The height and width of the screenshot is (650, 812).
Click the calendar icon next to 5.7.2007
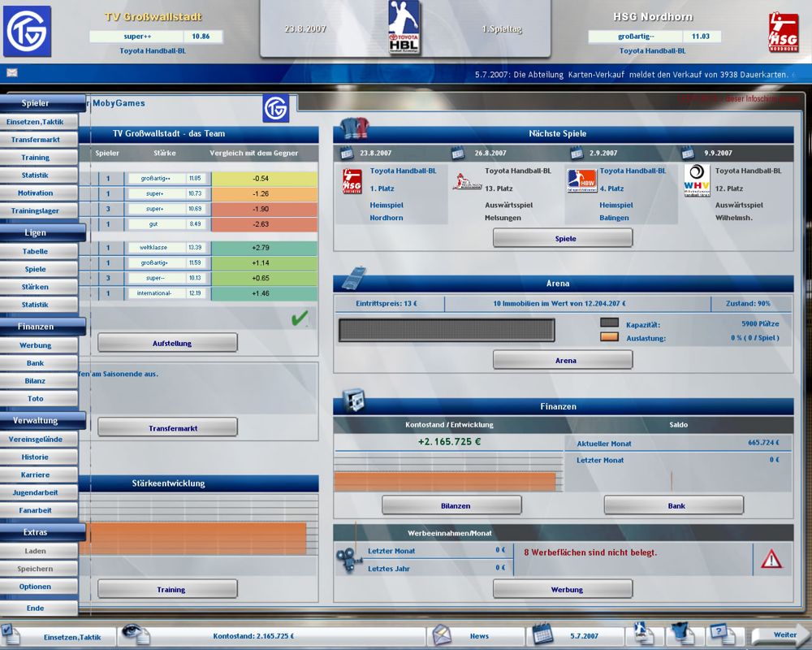point(542,635)
